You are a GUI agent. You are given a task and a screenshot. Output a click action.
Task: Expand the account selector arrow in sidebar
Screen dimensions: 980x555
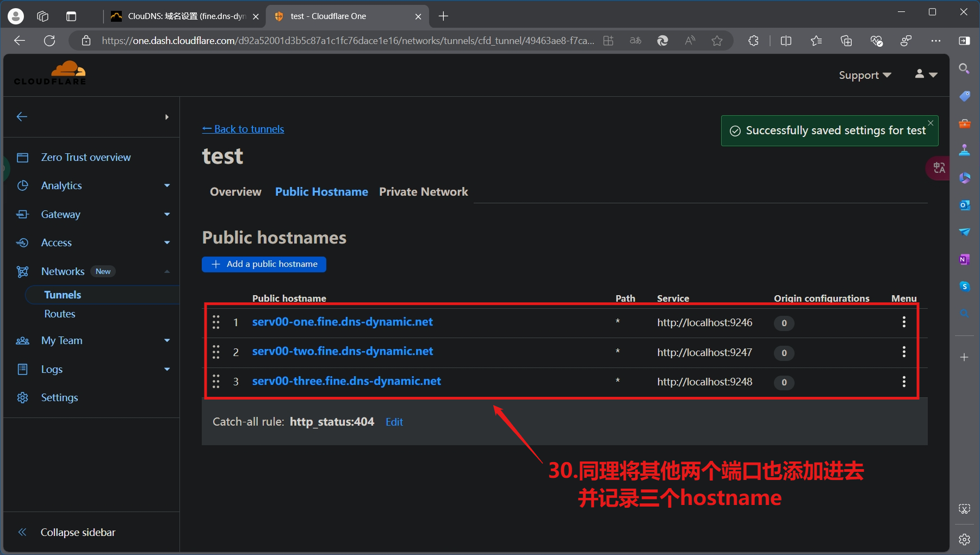click(x=167, y=117)
